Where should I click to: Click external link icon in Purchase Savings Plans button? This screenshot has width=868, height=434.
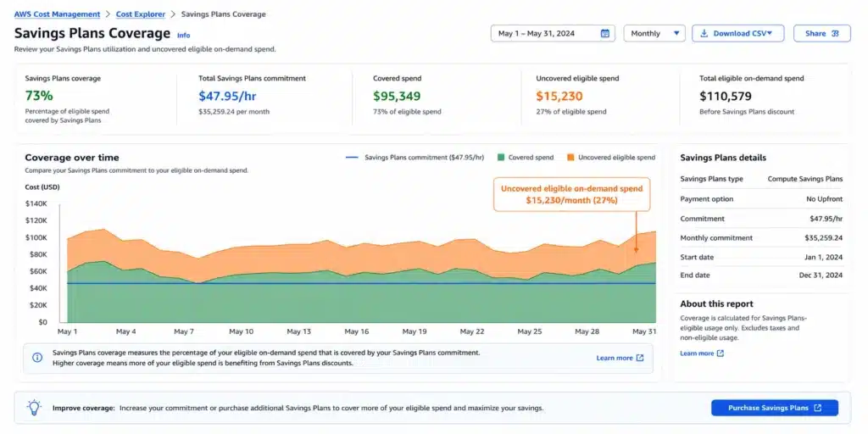[818, 408]
